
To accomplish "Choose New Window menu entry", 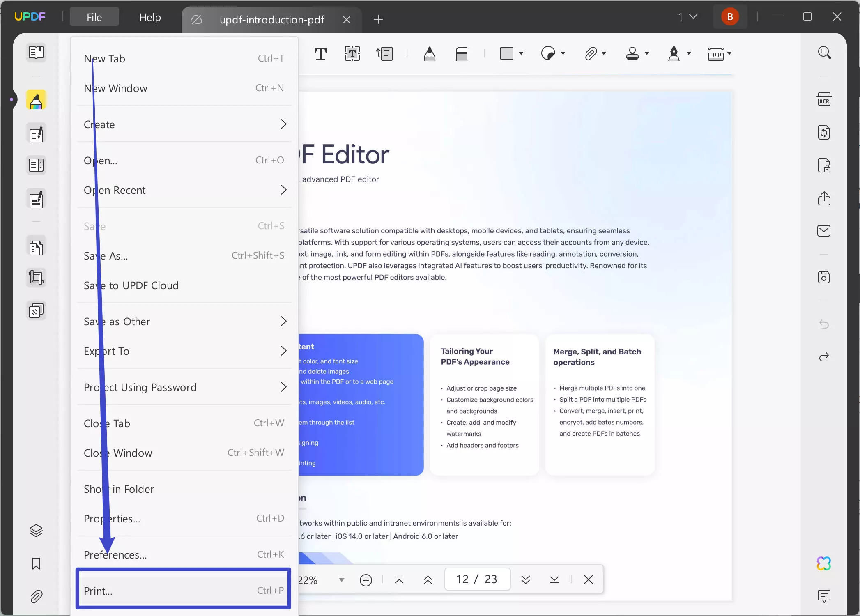I will pyautogui.click(x=184, y=88).
